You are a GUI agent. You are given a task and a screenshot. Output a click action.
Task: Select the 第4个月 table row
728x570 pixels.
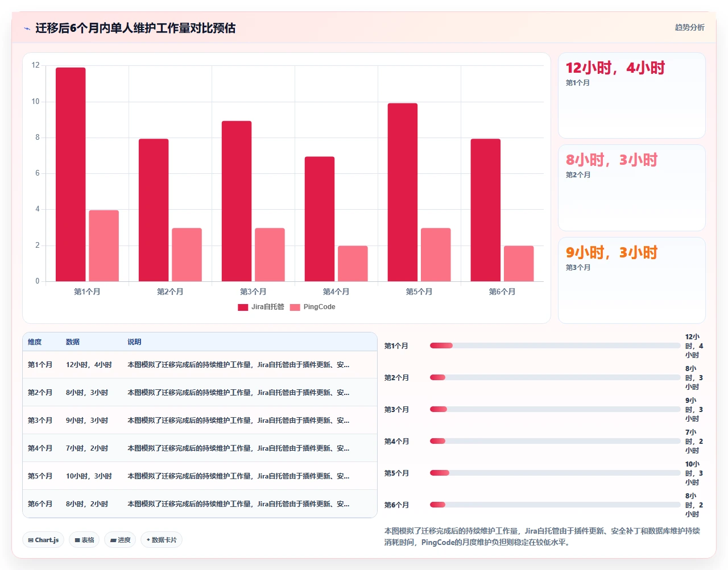(x=200, y=448)
